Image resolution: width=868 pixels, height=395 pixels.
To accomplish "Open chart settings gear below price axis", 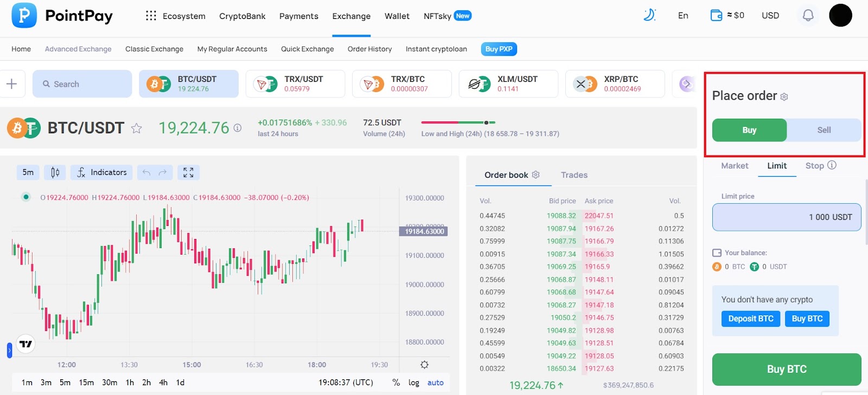I will tap(424, 365).
